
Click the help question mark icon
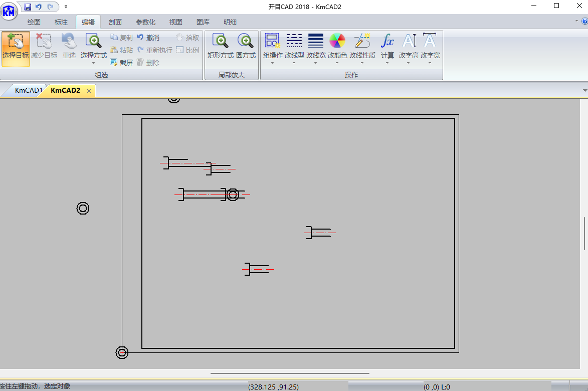point(584,22)
